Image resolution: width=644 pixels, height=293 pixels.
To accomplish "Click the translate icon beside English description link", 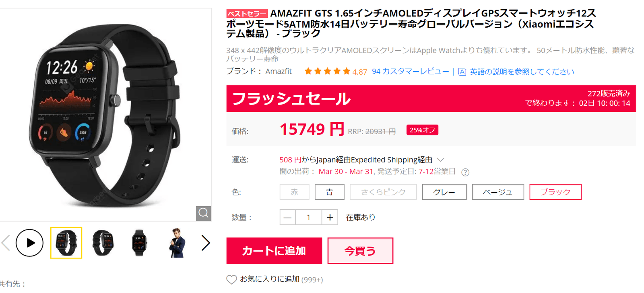I will point(462,72).
